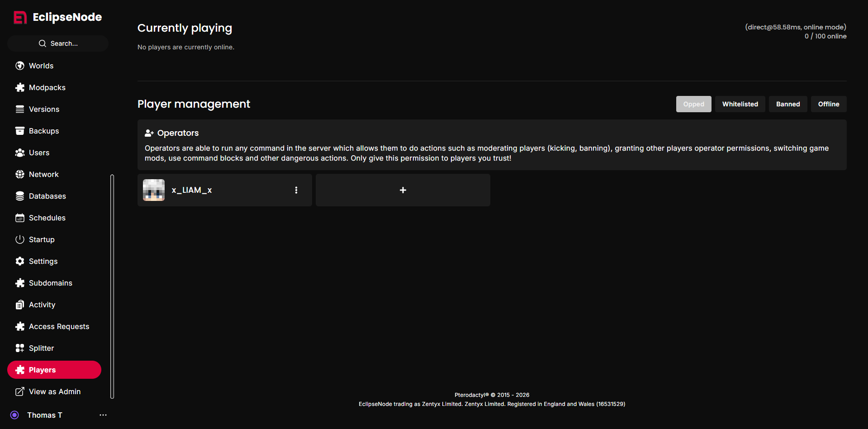
Task: Toggle the Opped player filter
Action: pyautogui.click(x=693, y=104)
